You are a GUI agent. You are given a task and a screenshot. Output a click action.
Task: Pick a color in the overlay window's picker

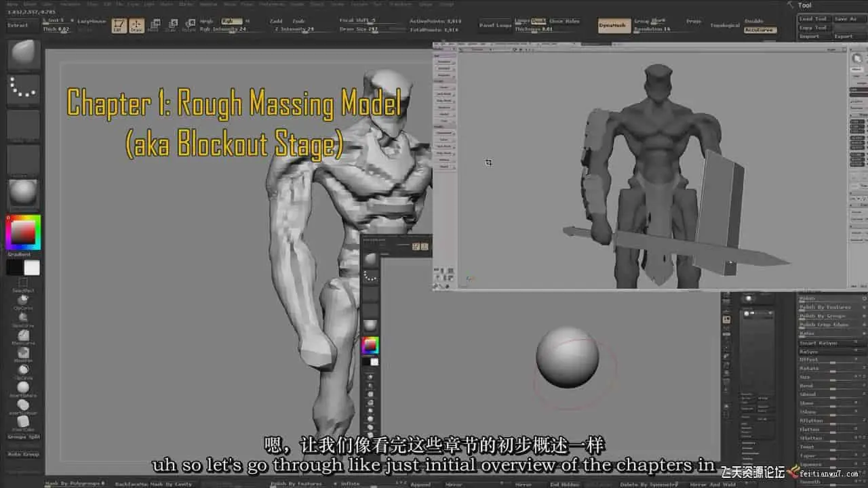tap(370, 346)
